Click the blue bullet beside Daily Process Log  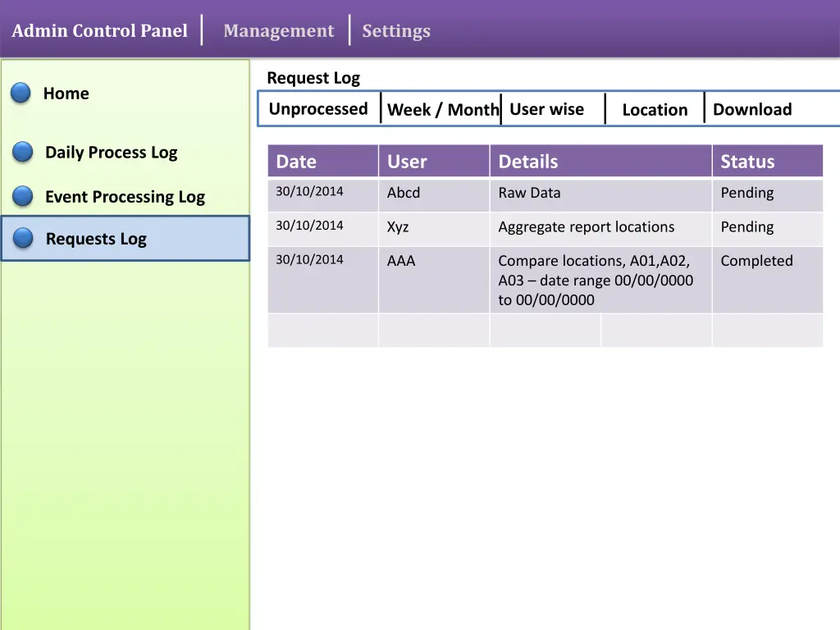[x=22, y=153]
